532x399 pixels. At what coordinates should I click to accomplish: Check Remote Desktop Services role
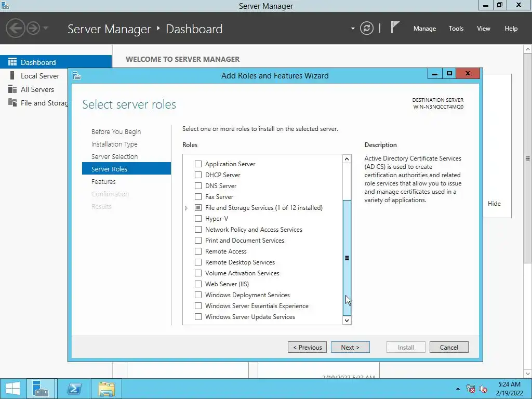tap(198, 262)
